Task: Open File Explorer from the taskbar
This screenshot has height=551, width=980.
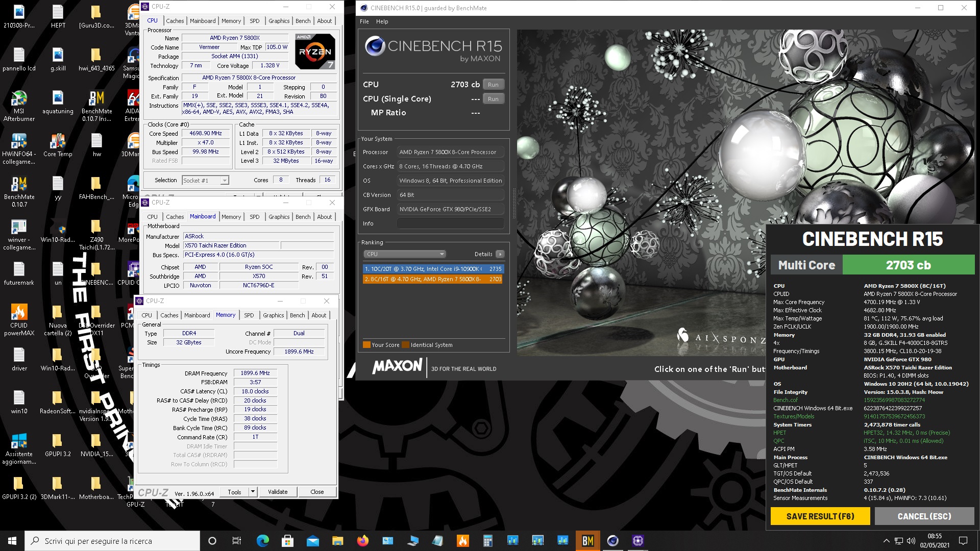Action: [x=337, y=541]
